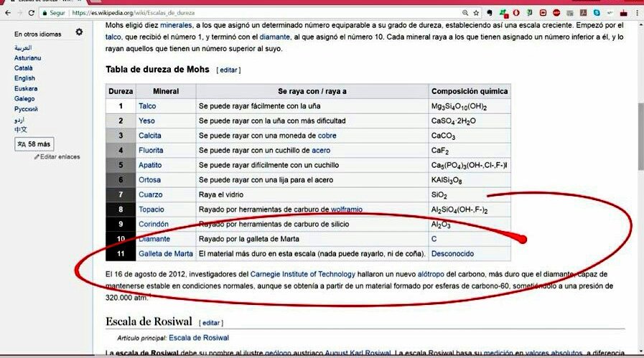The width and height of the screenshot is (644, 358).
Task: Bookmark this page with the star
Action: pos(476,13)
